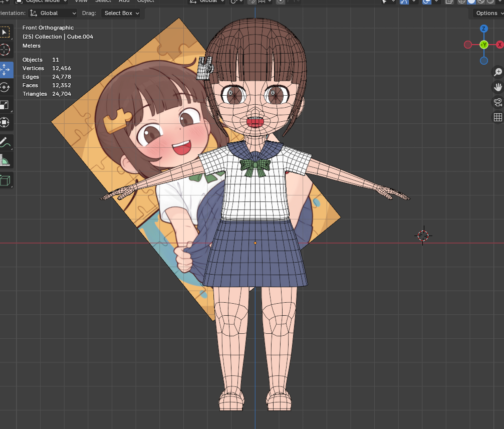Viewport: 504px width, 429px height.
Task: Click the "Meters" unit label
Action: click(x=32, y=46)
